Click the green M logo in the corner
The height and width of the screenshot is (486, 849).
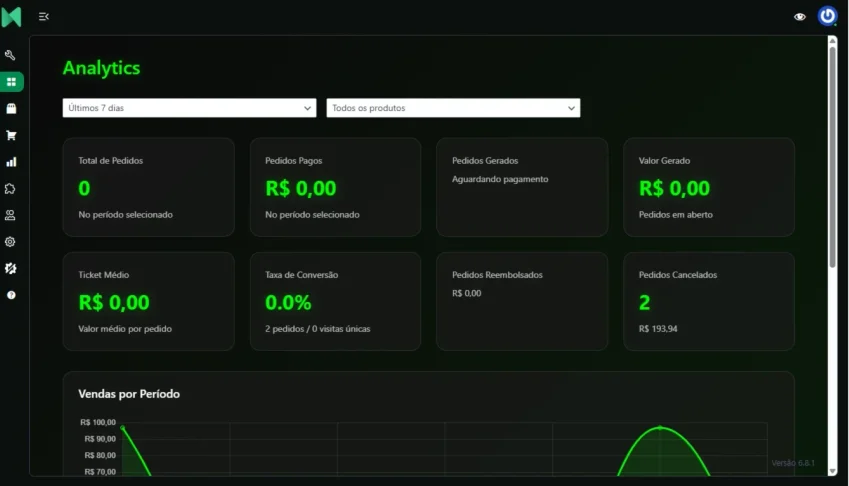[11, 17]
